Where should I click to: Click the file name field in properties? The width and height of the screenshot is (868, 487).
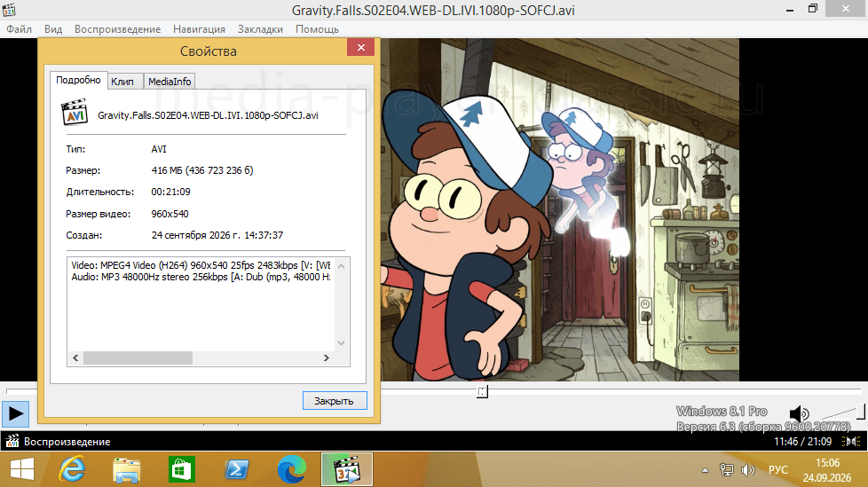209,115
